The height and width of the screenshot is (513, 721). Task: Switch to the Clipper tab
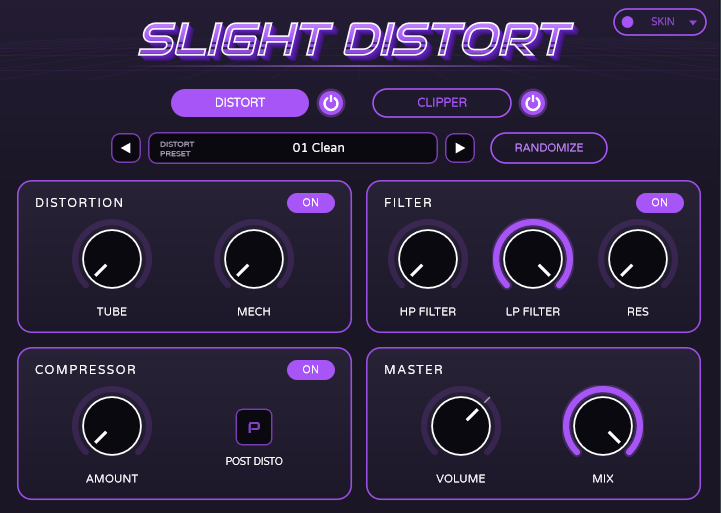tap(441, 103)
